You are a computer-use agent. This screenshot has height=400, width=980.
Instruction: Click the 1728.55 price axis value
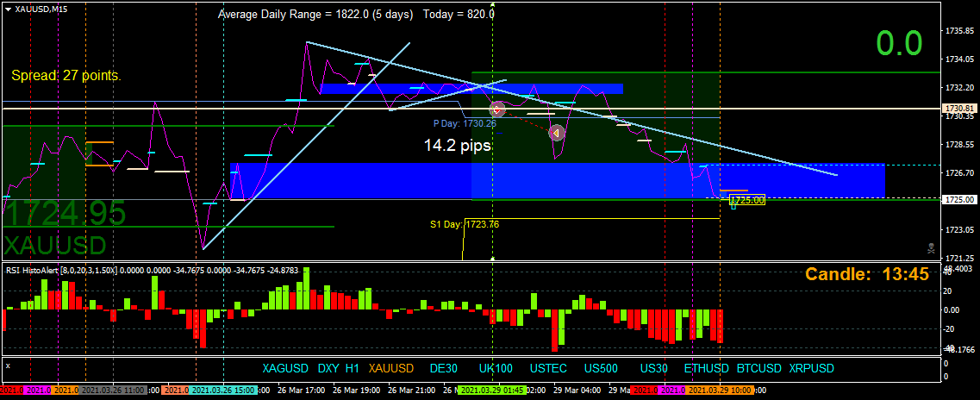959,144
